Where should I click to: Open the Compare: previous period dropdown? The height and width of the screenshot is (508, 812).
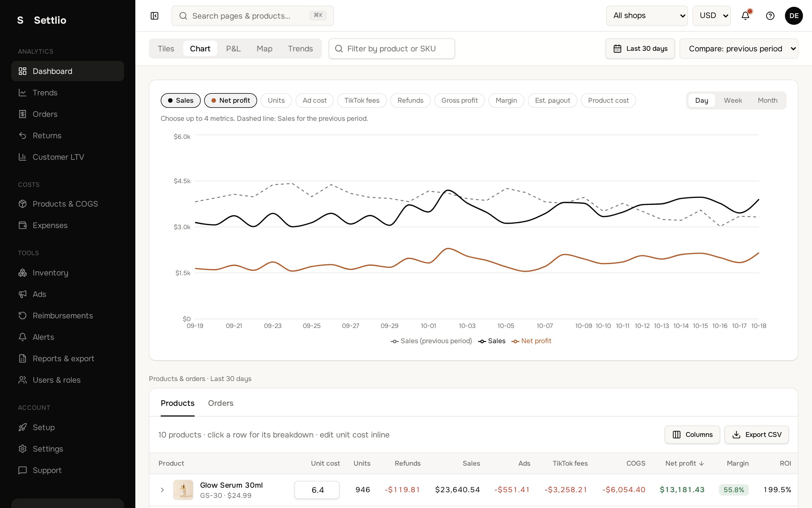739,49
